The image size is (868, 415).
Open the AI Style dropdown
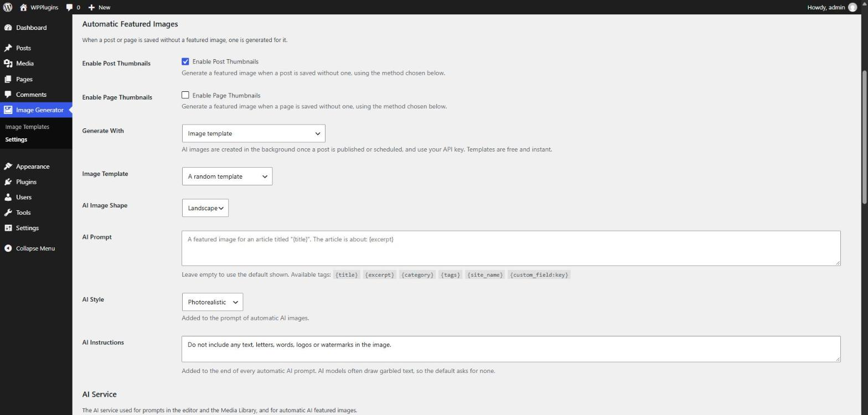pyautogui.click(x=213, y=302)
